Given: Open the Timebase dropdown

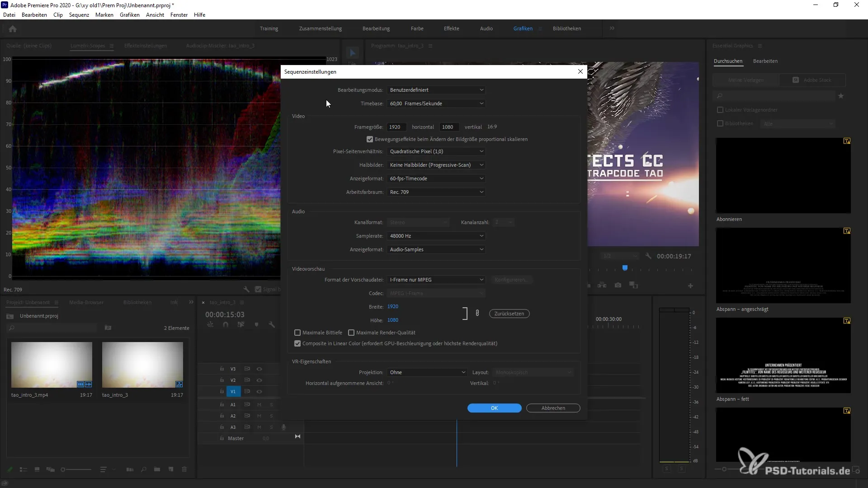Looking at the screenshot, I should (x=436, y=103).
